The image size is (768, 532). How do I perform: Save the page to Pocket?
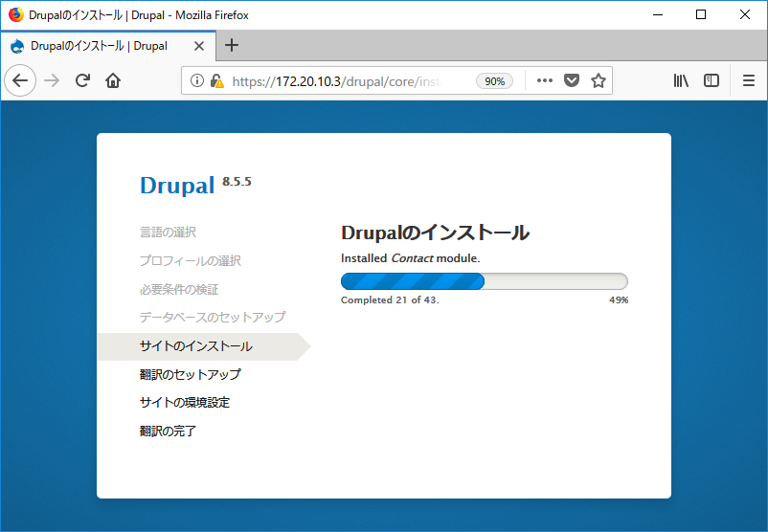(571, 80)
